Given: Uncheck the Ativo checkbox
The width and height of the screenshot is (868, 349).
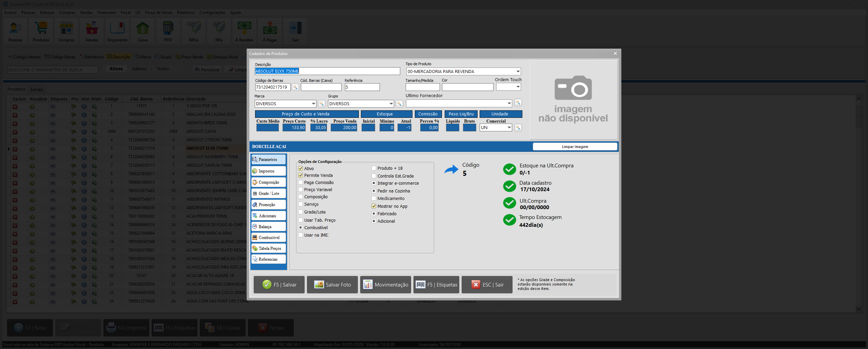Looking at the screenshot, I should (x=301, y=168).
